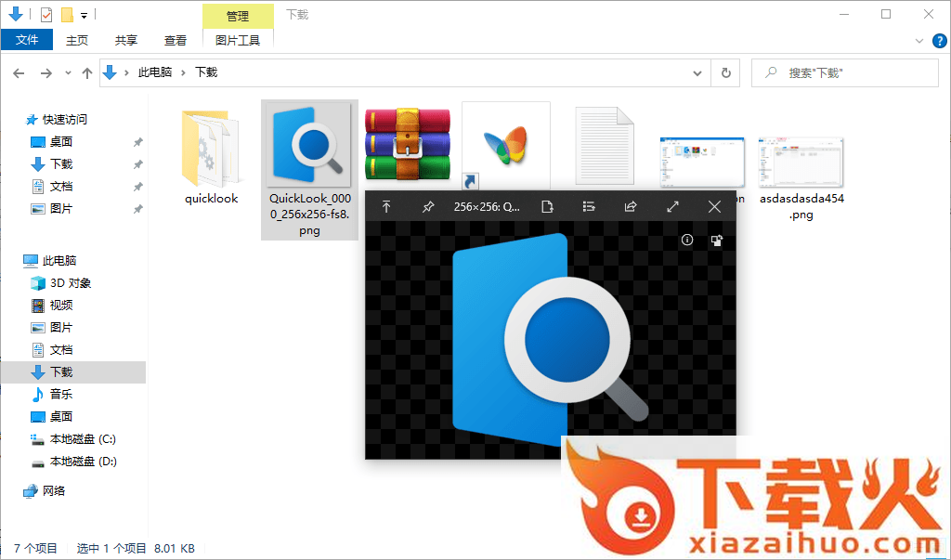Viewport: 951px width, 560px height.
Task: Go back with the back arrow
Action: (19, 72)
